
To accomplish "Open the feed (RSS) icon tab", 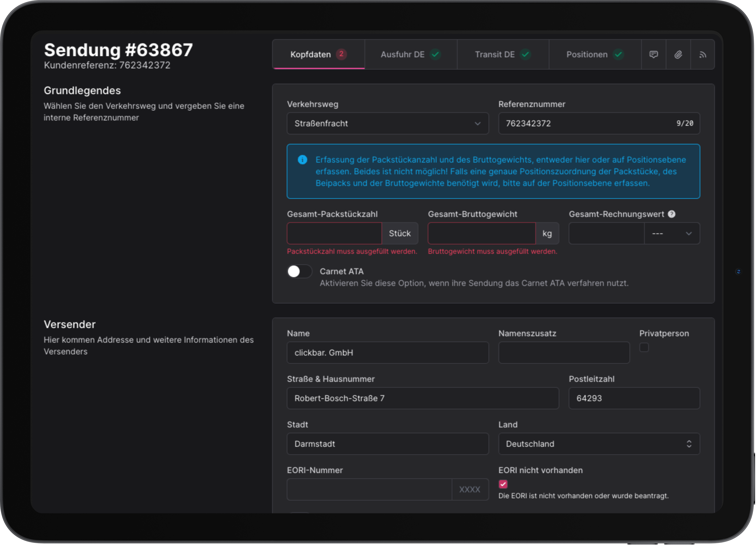I will pos(703,54).
